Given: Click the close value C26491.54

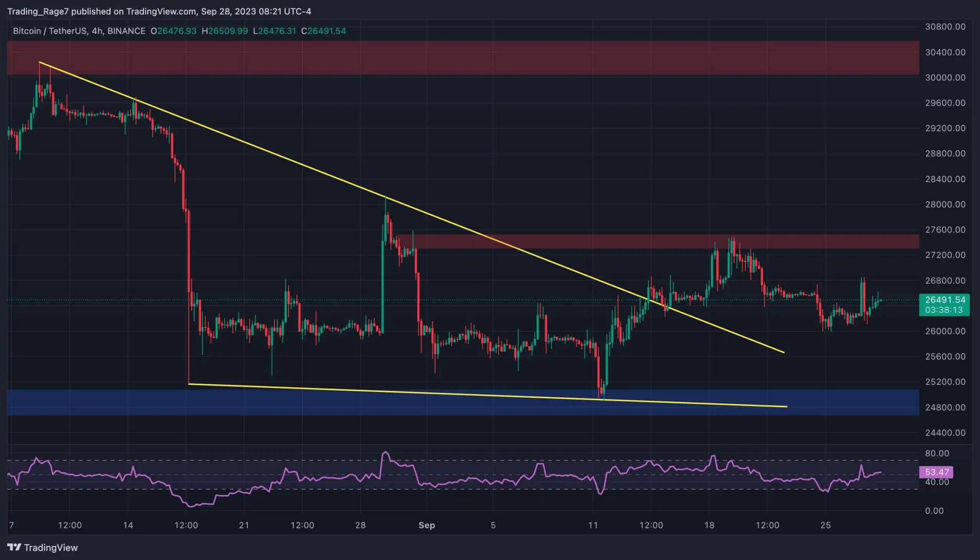Looking at the screenshot, I should (x=323, y=31).
